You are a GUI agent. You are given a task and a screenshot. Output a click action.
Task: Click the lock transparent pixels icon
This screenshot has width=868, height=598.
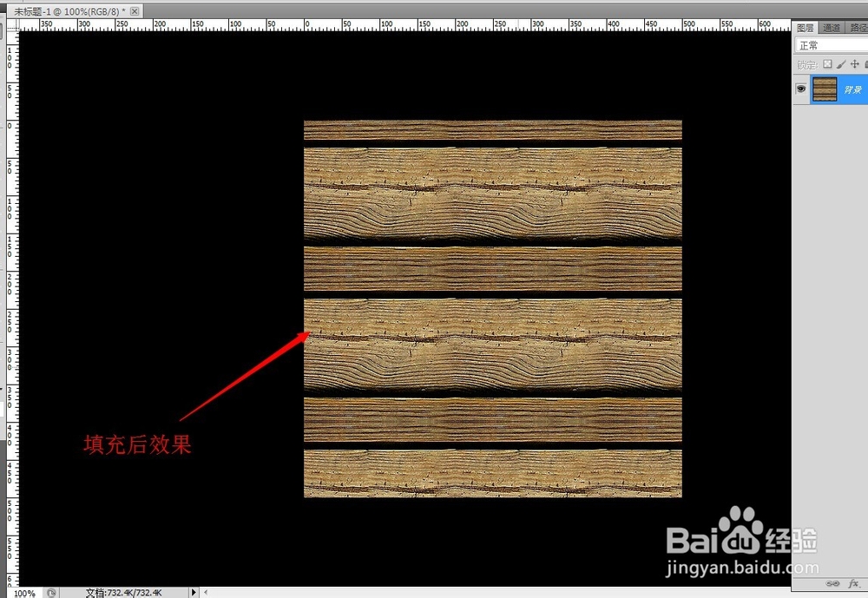pyautogui.click(x=829, y=63)
